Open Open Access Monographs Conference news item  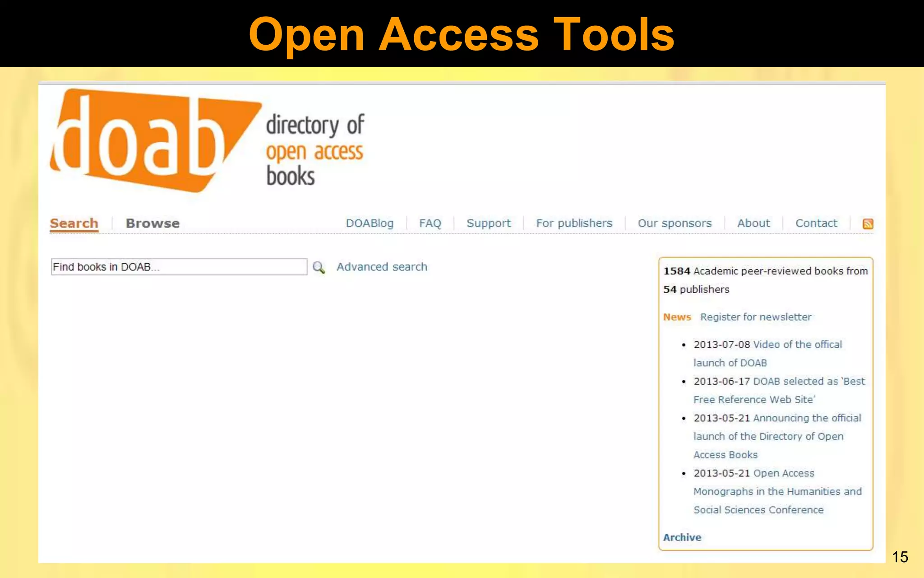click(x=777, y=491)
